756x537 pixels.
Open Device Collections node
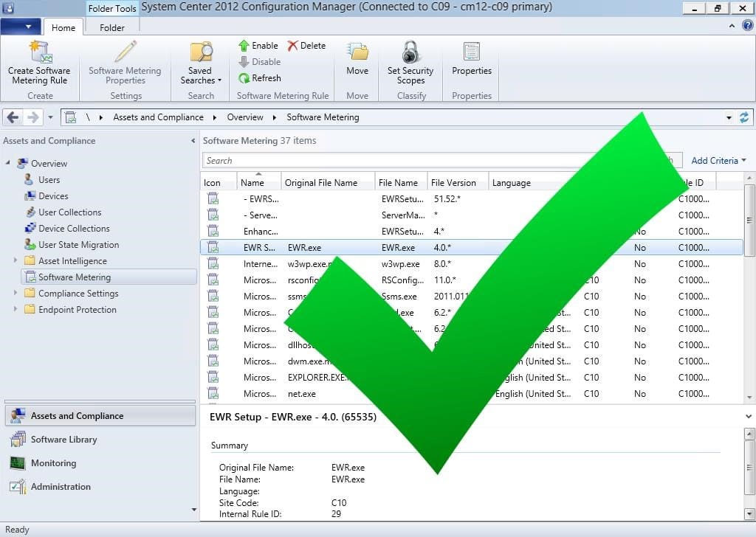point(74,228)
